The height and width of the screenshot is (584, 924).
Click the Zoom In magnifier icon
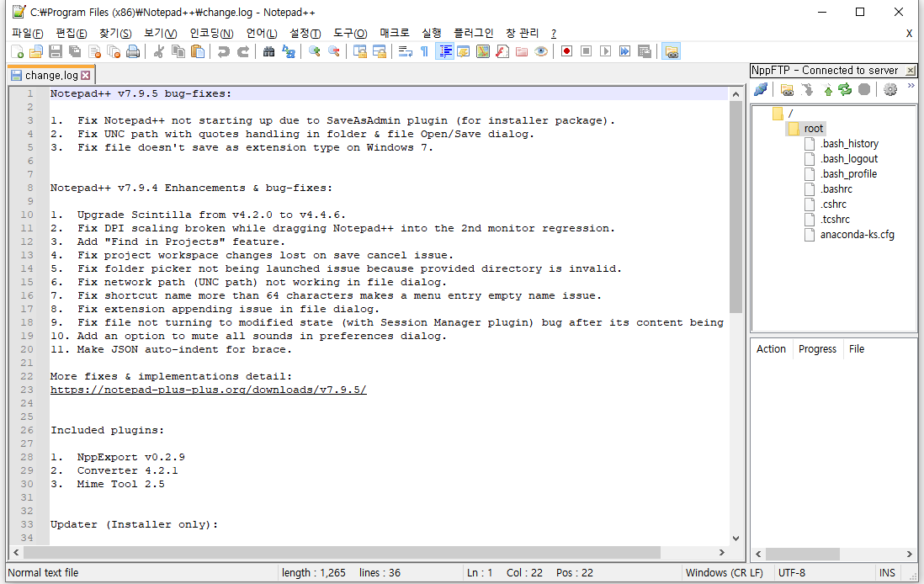pos(314,52)
